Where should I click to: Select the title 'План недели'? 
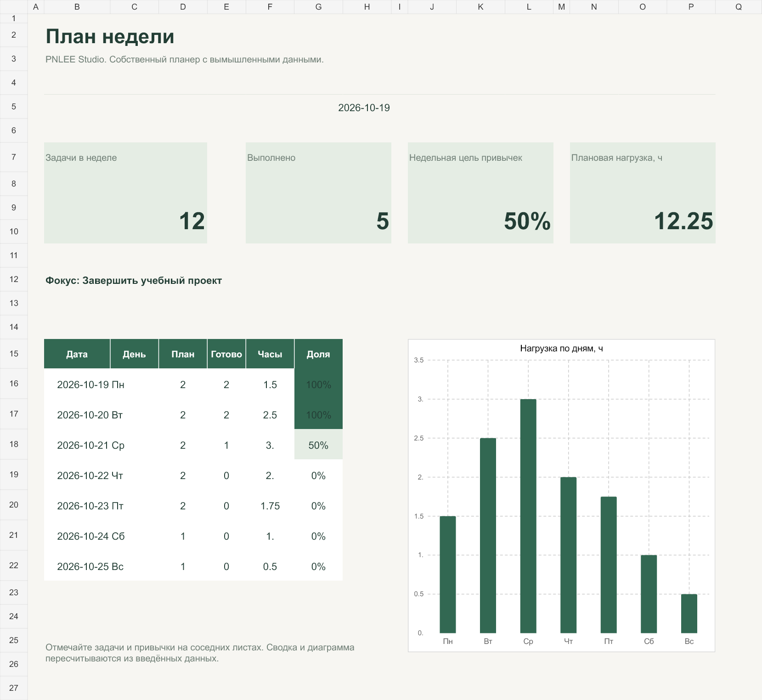[110, 36]
